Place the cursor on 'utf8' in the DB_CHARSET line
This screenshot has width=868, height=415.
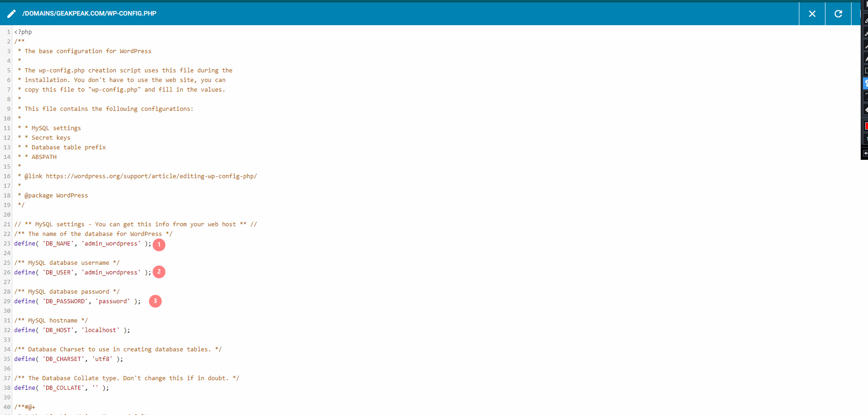(x=102, y=359)
